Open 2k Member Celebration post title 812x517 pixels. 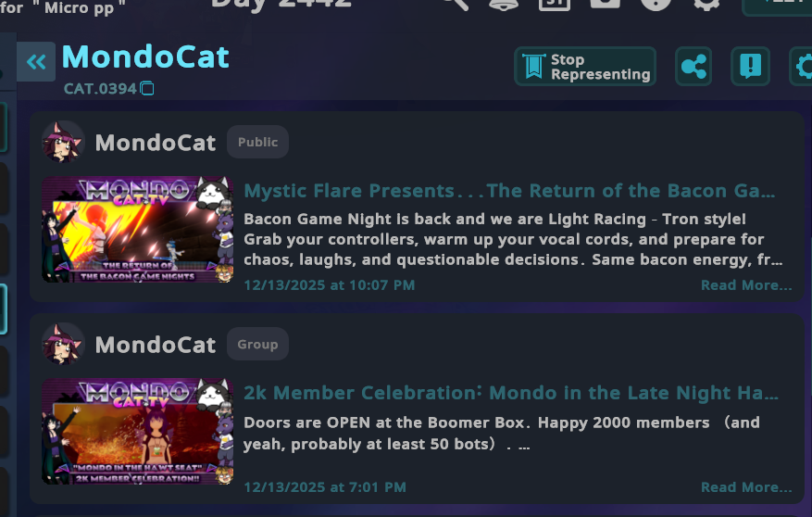511,393
